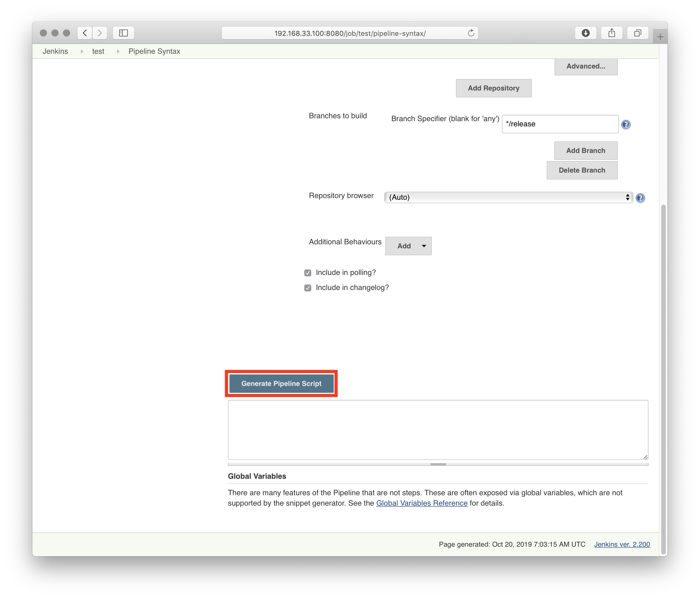Show the Safari sidebar
The height and width of the screenshot is (599, 700).
(123, 33)
